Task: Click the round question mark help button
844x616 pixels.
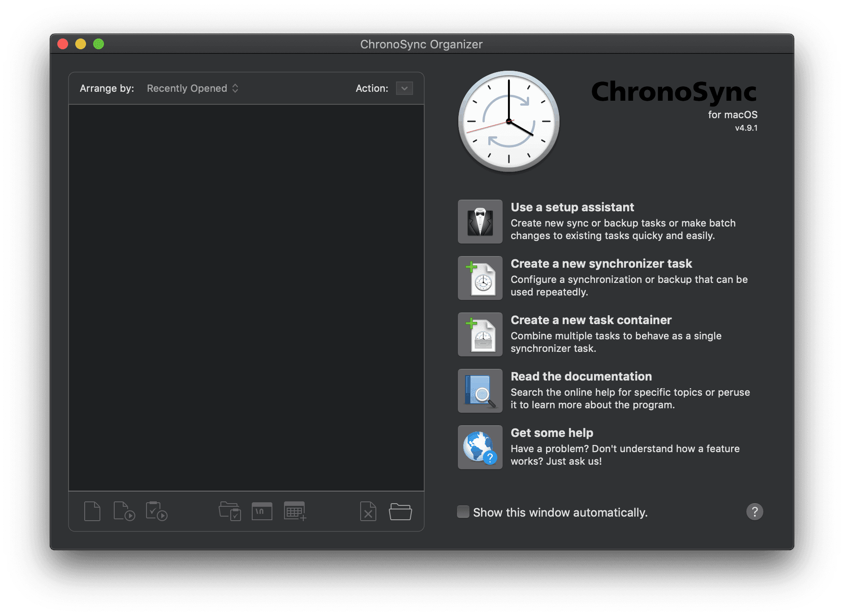Action: (x=755, y=512)
